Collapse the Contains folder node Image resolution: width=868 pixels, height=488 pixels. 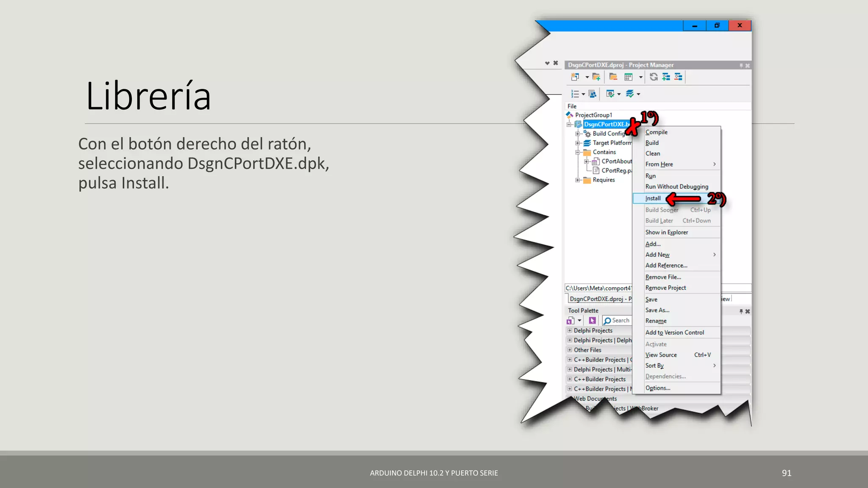pyautogui.click(x=577, y=152)
